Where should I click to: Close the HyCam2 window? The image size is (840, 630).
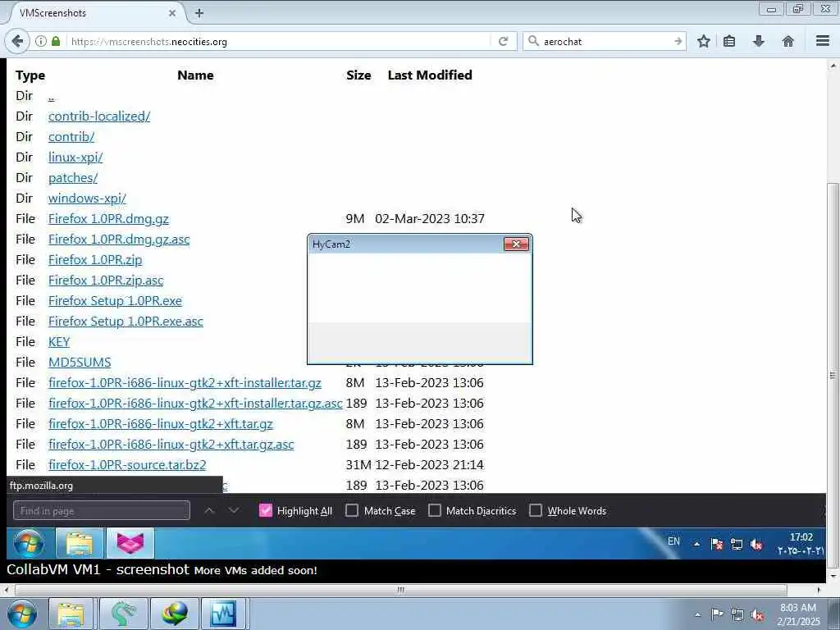(x=516, y=244)
